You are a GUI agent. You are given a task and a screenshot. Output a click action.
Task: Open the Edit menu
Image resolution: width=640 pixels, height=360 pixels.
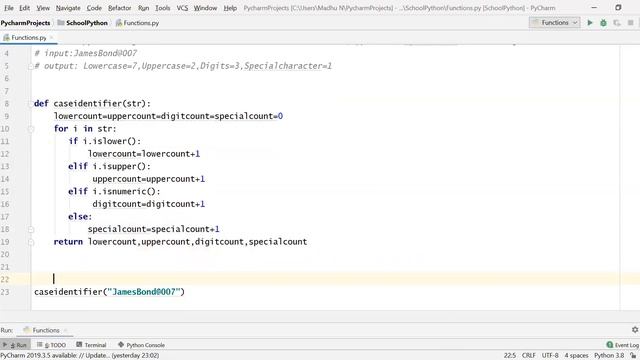click(24, 8)
